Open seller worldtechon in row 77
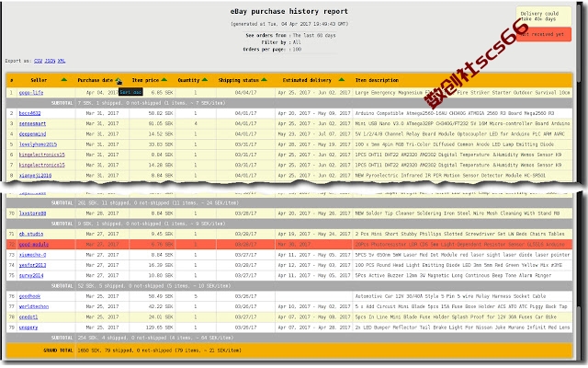The image size is (588, 368). [34, 306]
